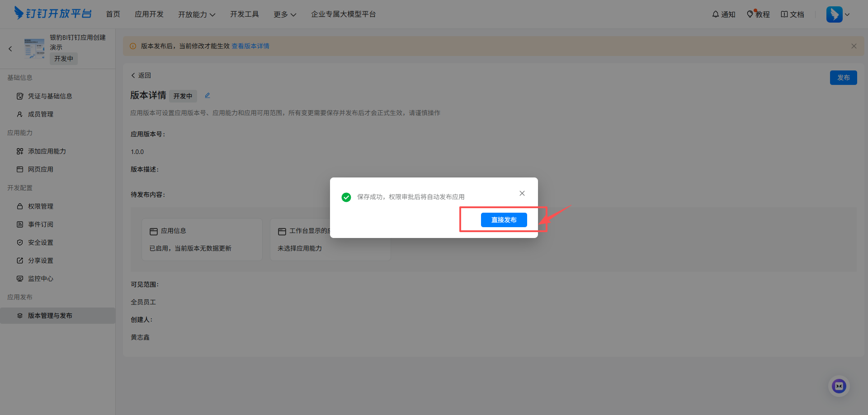Select the 事件订阅 sidebar icon

tap(20, 224)
